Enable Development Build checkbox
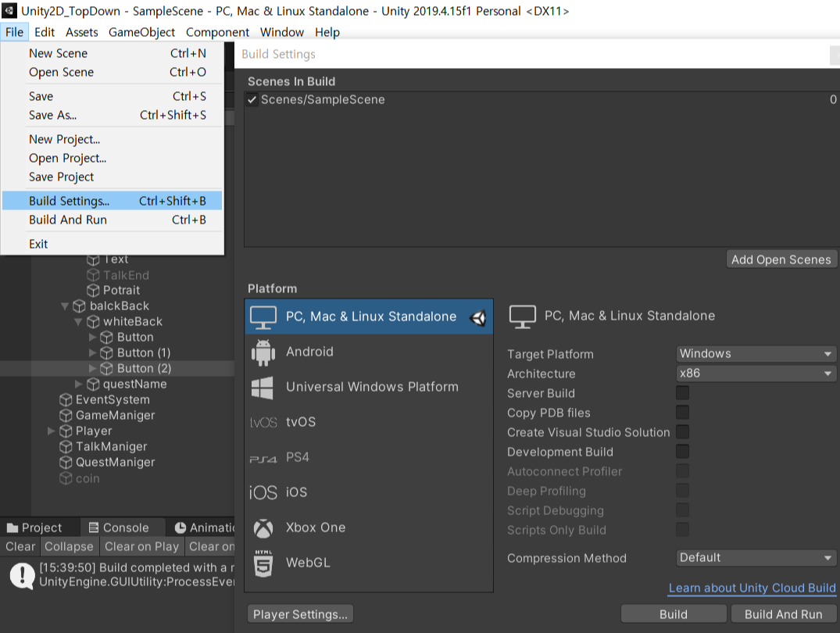This screenshot has height=633, width=840. tap(682, 451)
